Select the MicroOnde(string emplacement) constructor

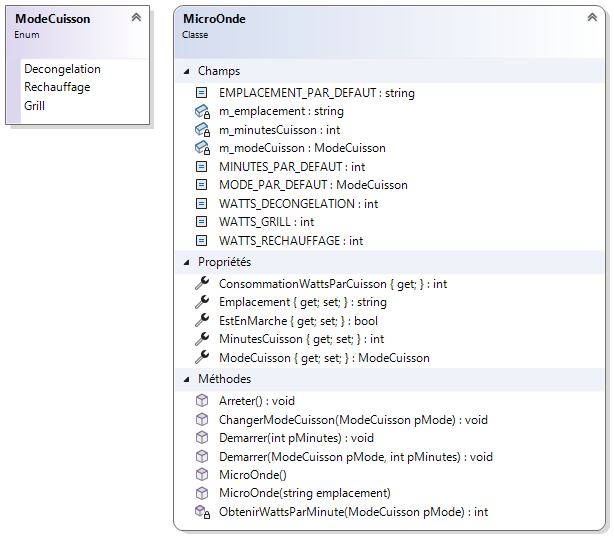click(304, 493)
